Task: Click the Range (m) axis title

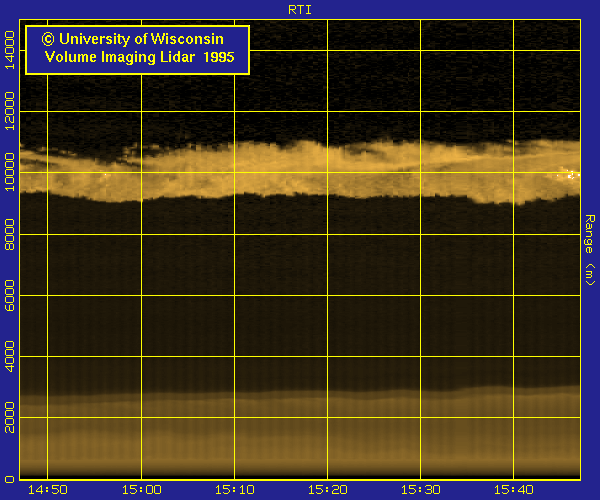Action: point(590,250)
